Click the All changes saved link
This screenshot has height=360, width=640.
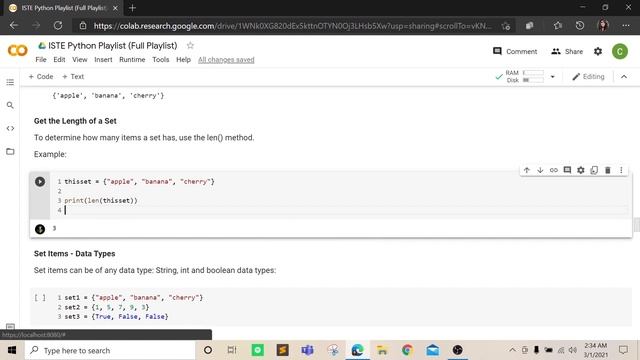[x=226, y=60]
